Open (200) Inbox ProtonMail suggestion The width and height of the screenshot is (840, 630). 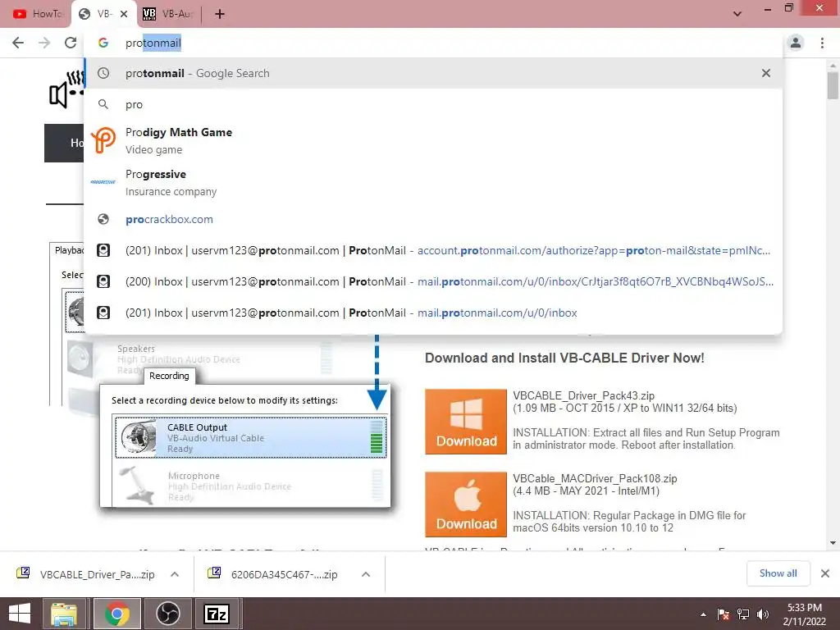coord(433,281)
